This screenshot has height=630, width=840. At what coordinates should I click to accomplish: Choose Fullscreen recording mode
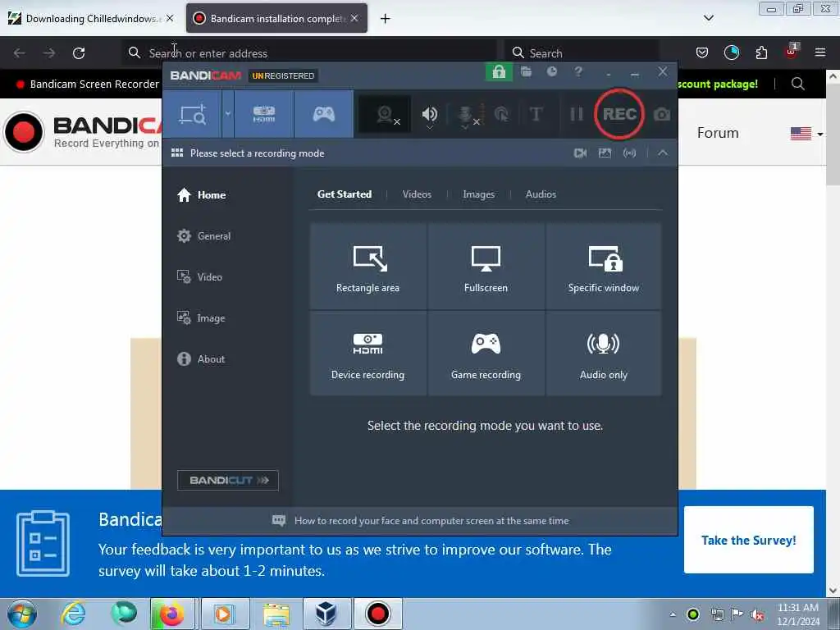point(486,267)
